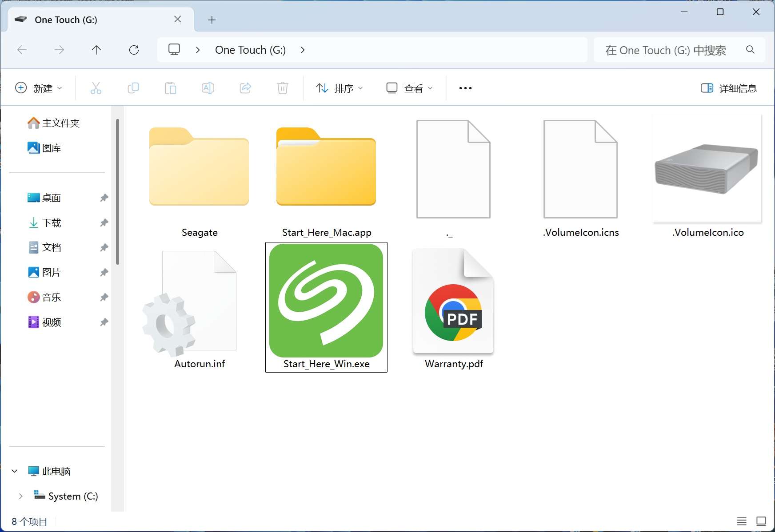The image size is (775, 532).
Task: Click the pin icon next to 下载
Action: [x=104, y=222]
